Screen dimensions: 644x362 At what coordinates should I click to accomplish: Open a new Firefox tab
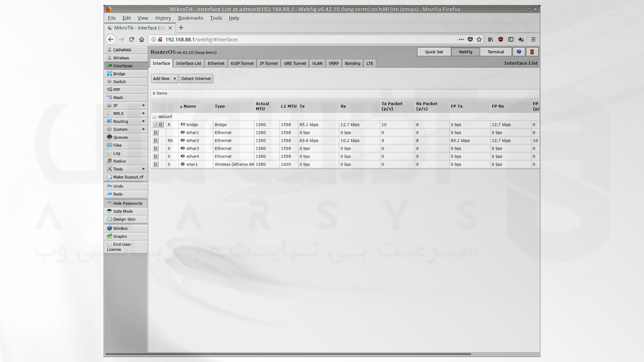(181, 28)
